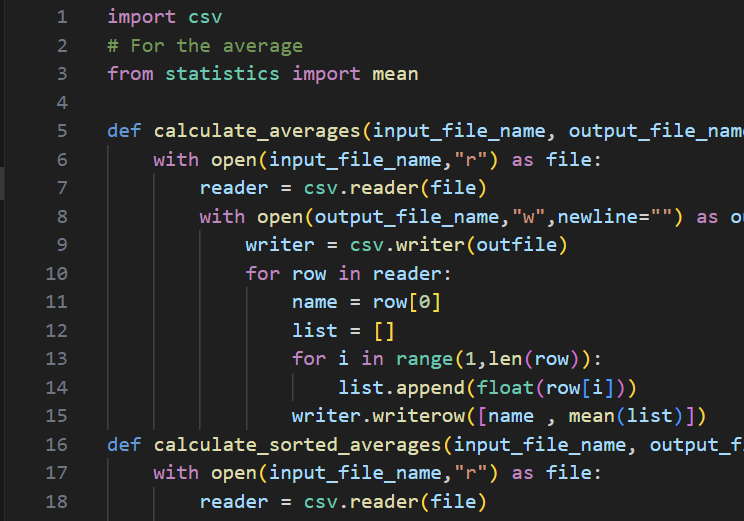
Task: Click 'newline=' on line 8
Action: (x=604, y=217)
